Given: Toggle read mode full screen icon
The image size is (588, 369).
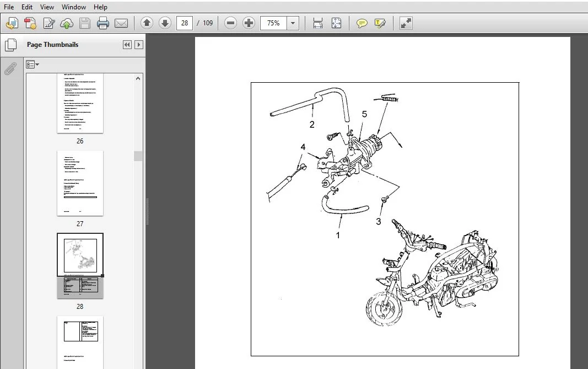Looking at the screenshot, I should pyautogui.click(x=406, y=23).
